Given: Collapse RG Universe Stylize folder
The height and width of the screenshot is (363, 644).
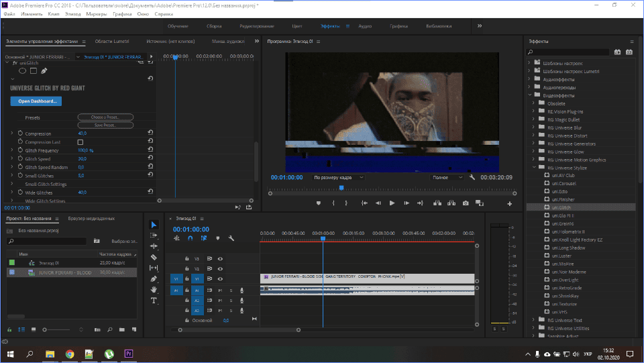Looking at the screenshot, I should [x=534, y=168].
